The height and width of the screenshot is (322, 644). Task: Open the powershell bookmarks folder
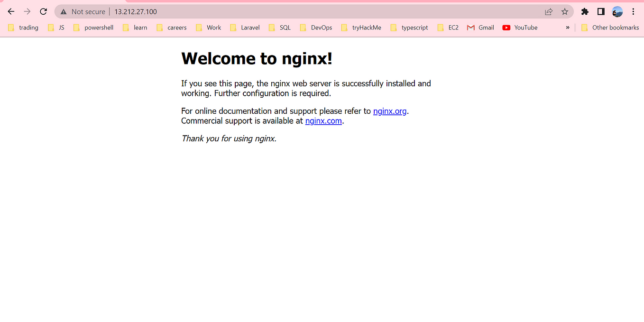click(93, 28)
